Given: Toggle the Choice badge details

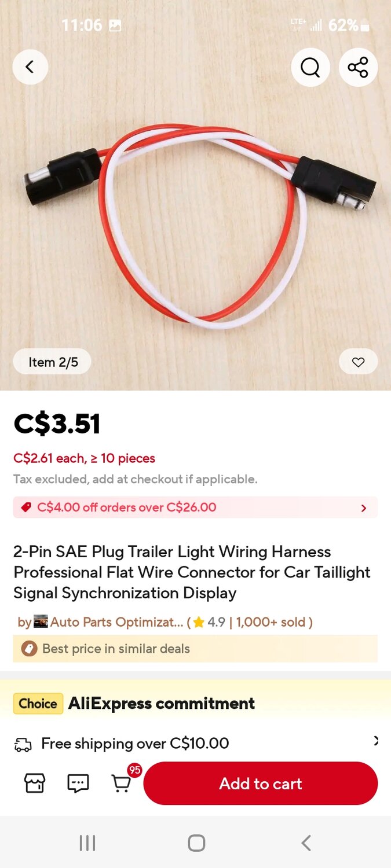Looking at the screenshot, I should pos(38,703).
